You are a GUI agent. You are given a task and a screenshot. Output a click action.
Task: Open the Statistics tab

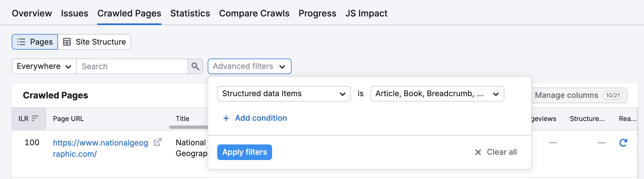[x=190, y=13]
